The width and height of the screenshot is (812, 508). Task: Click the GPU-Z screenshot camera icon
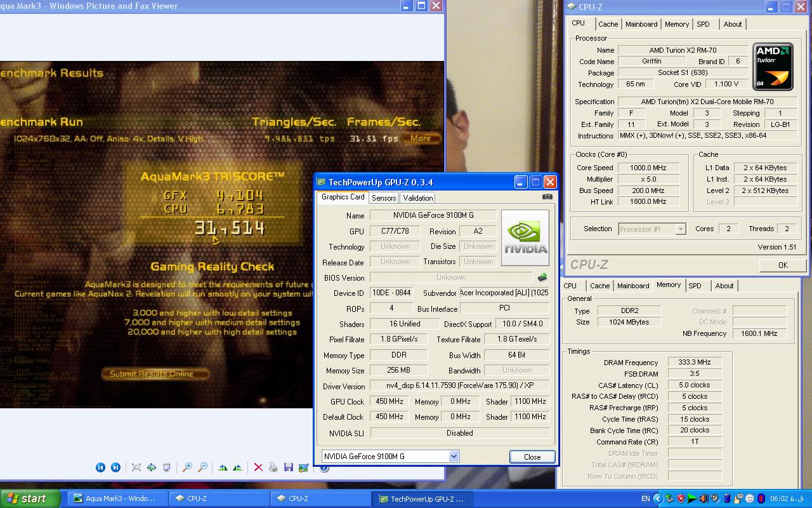click(x=547, y=197)
